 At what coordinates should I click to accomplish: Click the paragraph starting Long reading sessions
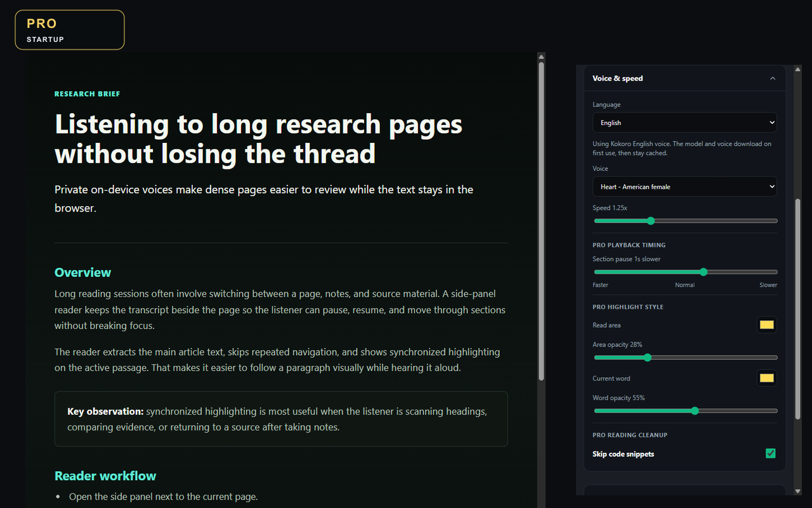(x=280, y=310)
